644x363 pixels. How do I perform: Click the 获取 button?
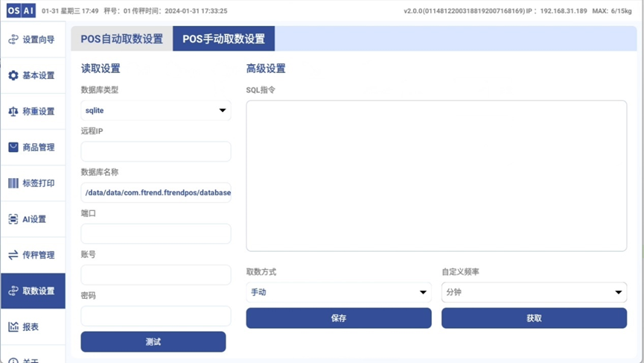(x=534, y=318)
